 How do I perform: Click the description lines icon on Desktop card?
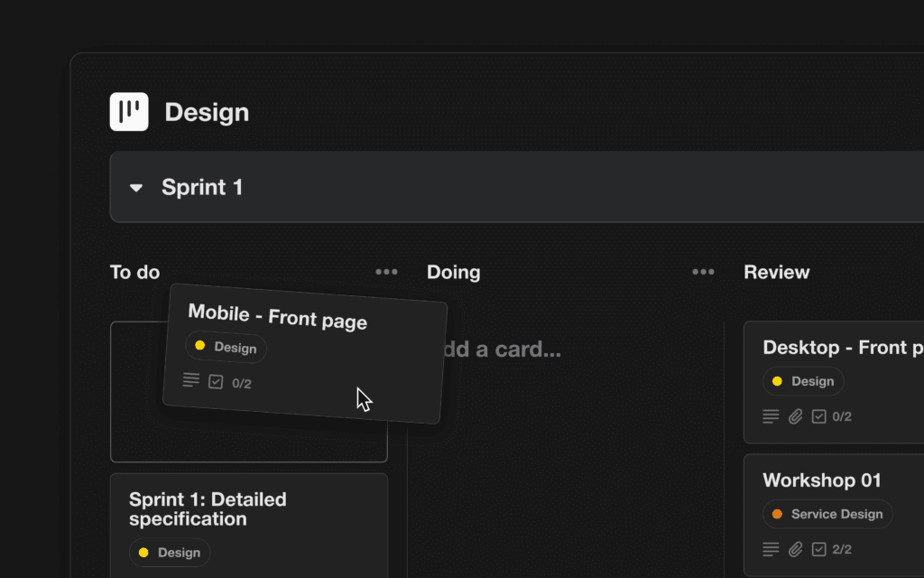tap(771, 416)
